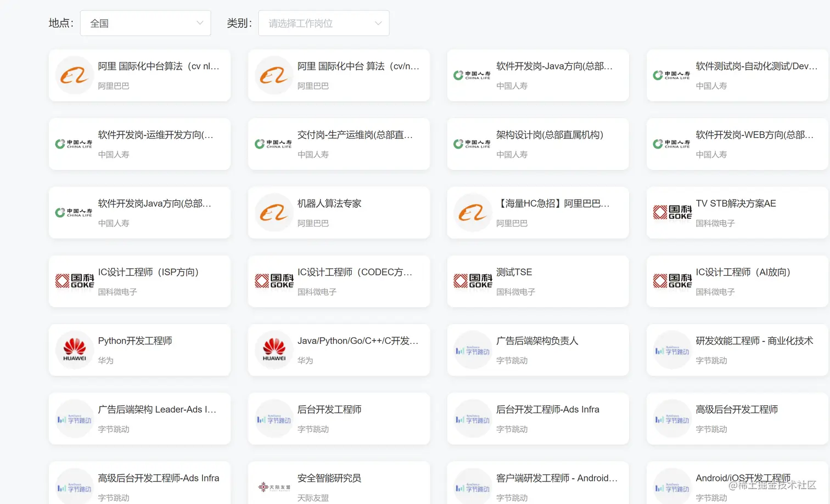Click Huawei logo beside Python开发工程师
Screen dimensions: 830x504
pos(75,350)
